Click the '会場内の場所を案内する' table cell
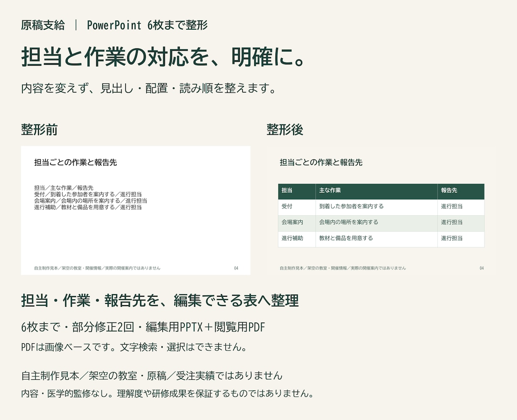Viewport: 517px width, 420px height. tap(376, 223)
